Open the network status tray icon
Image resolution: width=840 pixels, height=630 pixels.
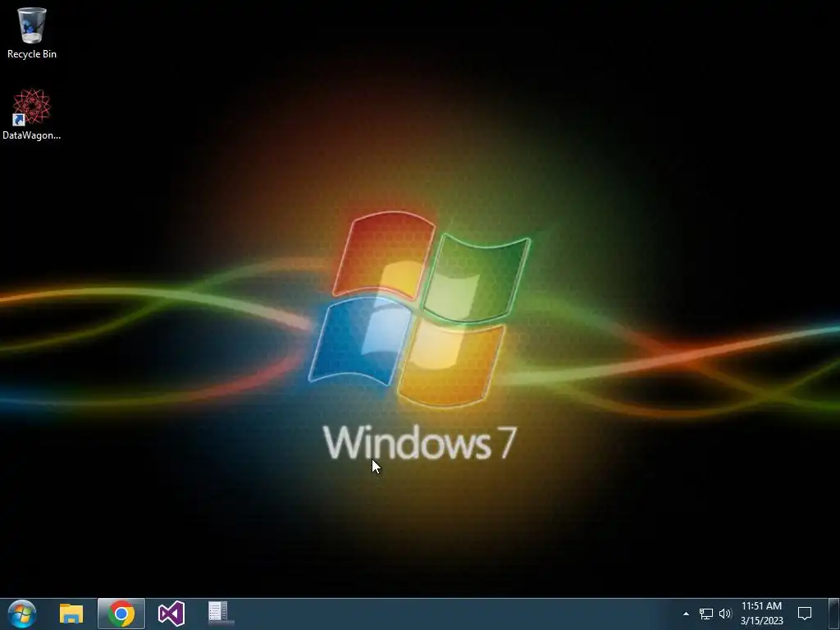706,614
